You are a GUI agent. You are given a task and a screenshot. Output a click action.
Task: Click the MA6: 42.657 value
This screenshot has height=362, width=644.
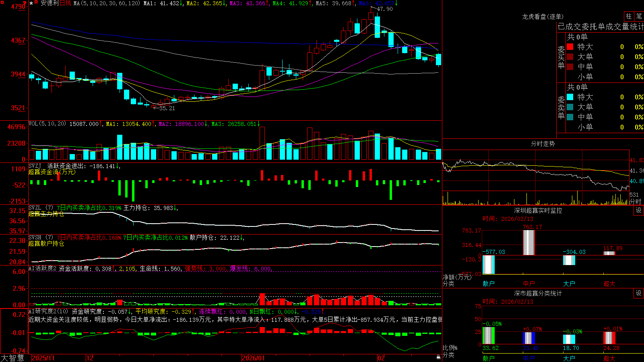click(378, 3)
